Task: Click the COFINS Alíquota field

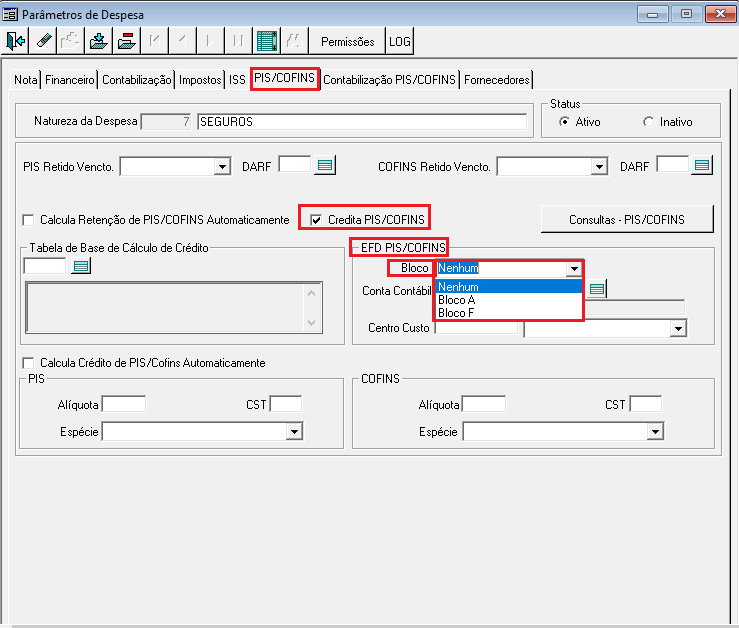Action: (x=484, y=404)
